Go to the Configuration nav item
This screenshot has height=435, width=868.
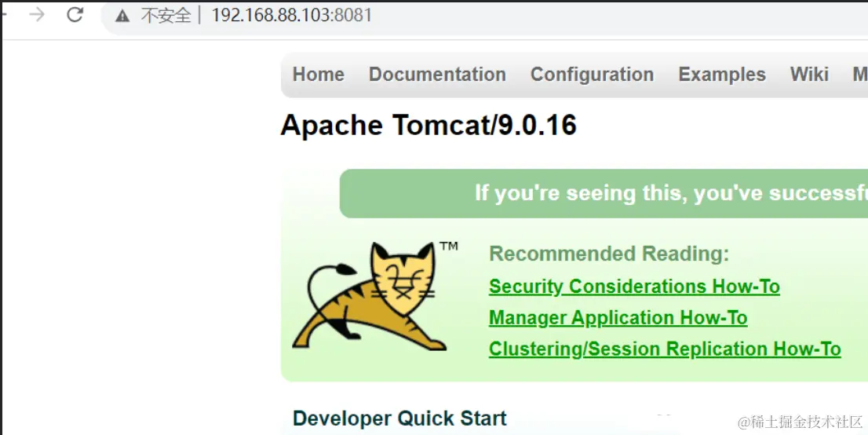point(592,75)
